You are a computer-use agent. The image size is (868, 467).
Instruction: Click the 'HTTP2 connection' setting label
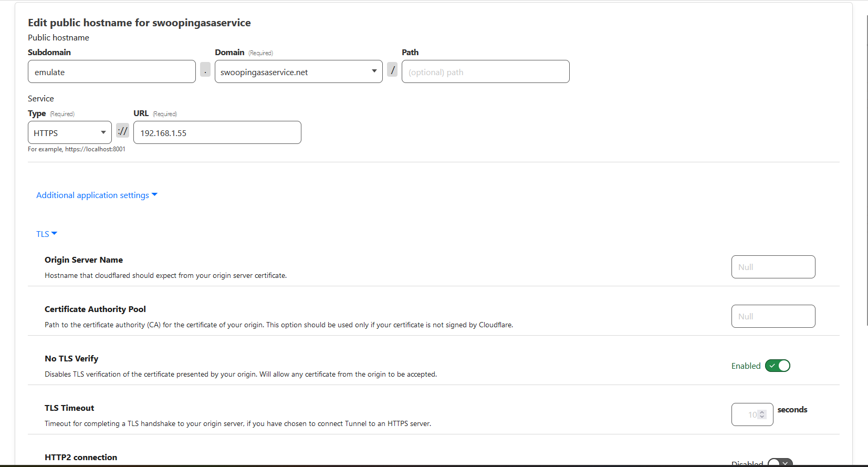tap(81, 457)
